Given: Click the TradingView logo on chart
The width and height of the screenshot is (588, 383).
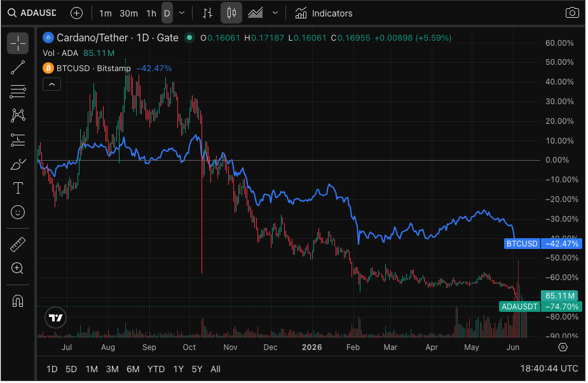Looking at the screenshot, I should pos(55,318).
